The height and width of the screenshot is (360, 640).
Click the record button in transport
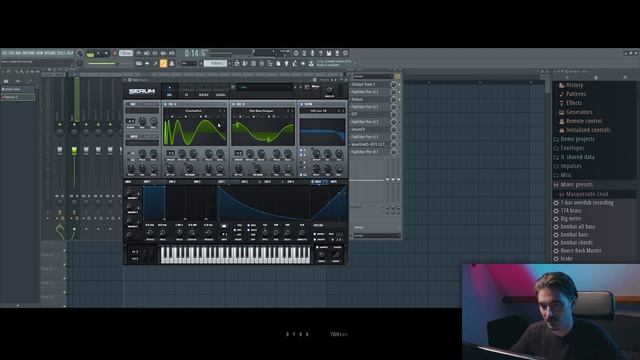tap(115, 53)
